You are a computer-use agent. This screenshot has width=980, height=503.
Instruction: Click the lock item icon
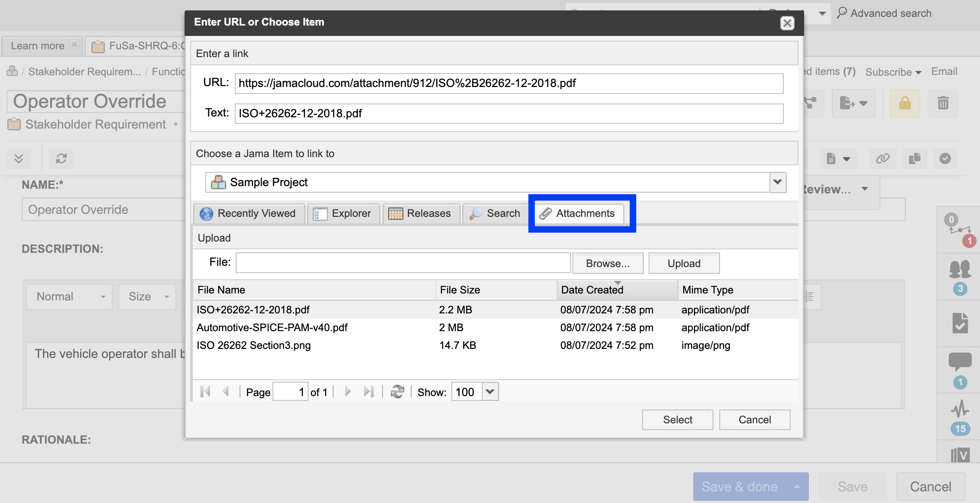click(905, 103)
